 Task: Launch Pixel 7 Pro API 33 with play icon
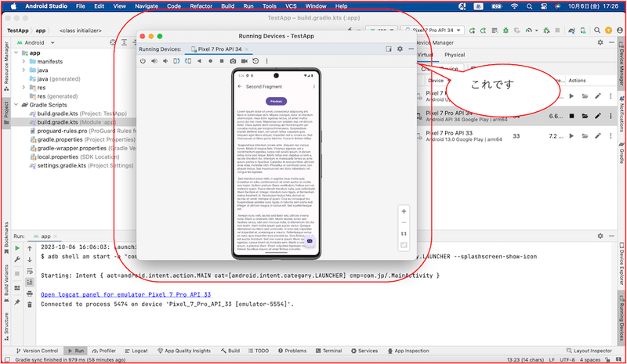click(x=572, y=136)
